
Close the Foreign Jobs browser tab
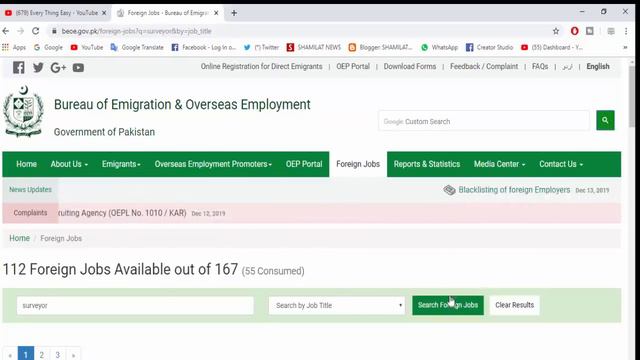[x=216, y=13]
